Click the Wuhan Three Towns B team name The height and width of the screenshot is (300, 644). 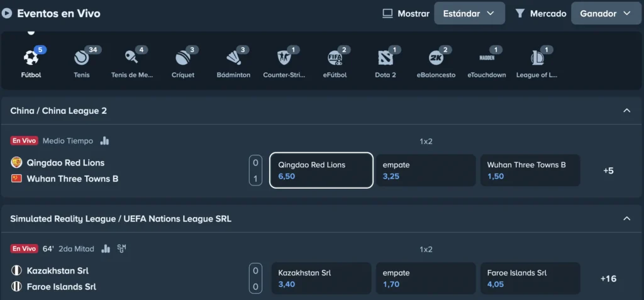tap(73, 179)
